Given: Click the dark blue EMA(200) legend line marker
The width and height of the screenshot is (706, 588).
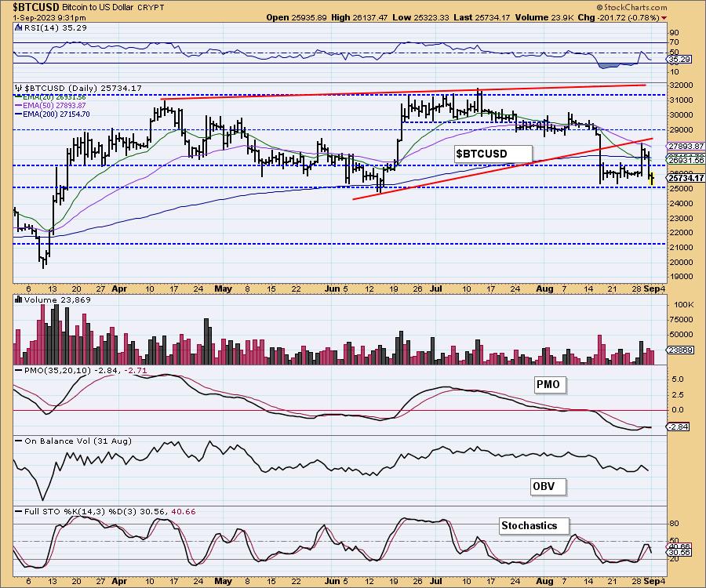Looking at the screenshot, I should click(x=19, y=114).
